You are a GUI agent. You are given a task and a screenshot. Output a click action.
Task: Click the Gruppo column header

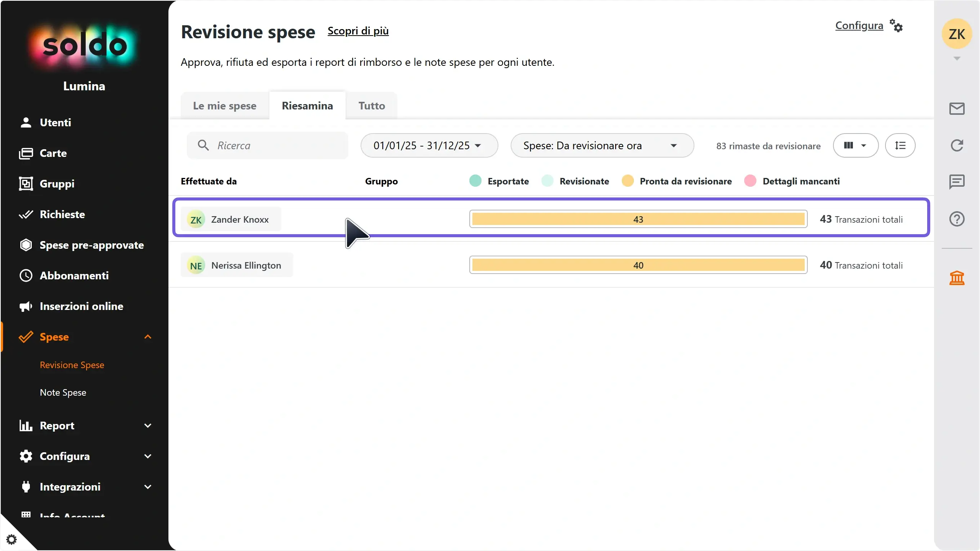click(381, 181)
